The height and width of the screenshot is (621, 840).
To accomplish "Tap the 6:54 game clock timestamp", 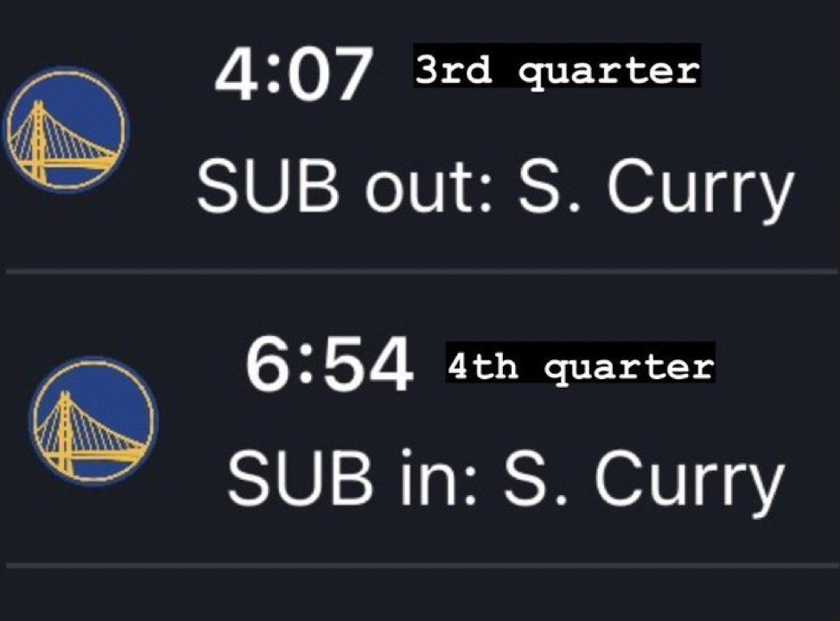I will pos(328,365).
